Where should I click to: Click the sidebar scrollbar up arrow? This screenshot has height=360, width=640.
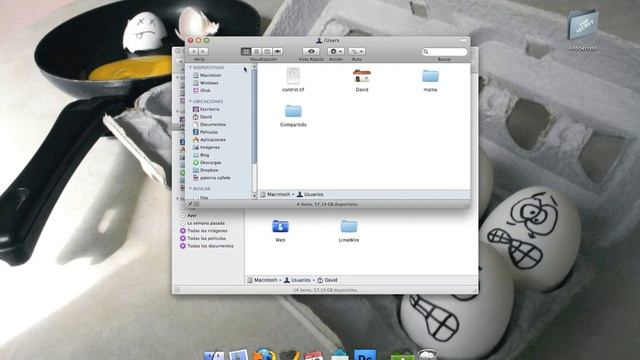click(254, 67)
